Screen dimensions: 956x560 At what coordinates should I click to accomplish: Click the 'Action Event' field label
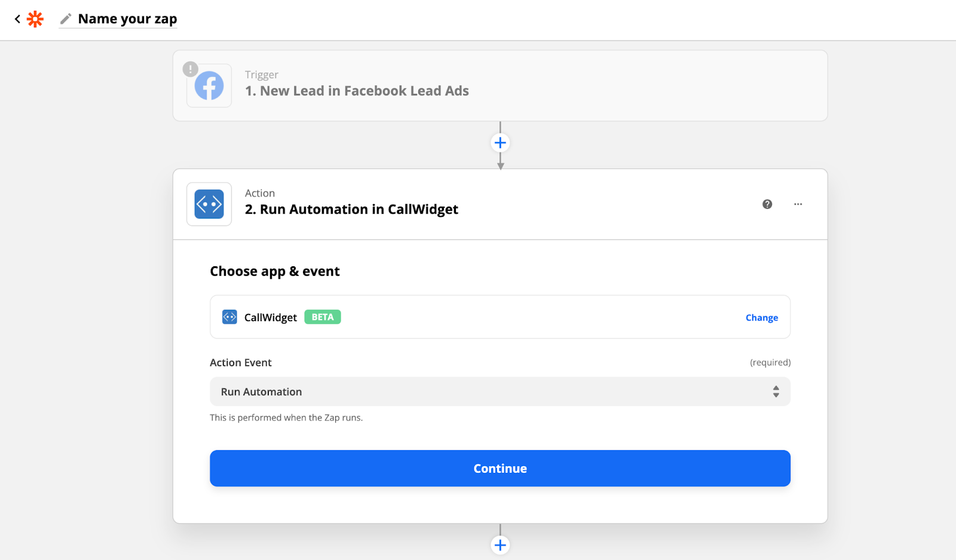pyautogui.click(x=241, y=362)
